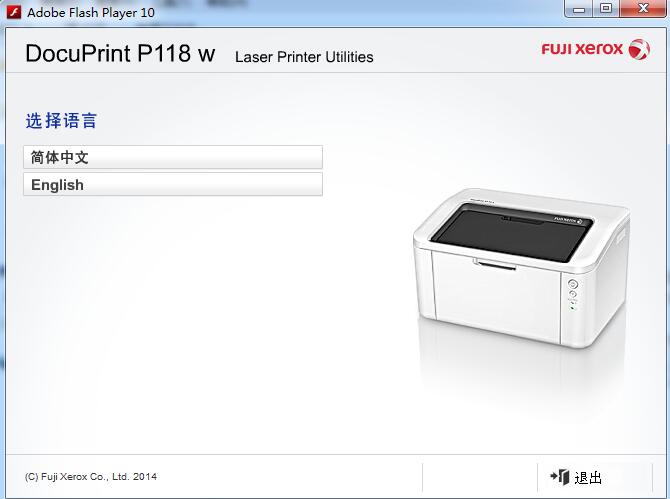Click the Fuji Xerox copyright notice
The image size is (670, 499).
pyautogui.click(x=91, y=476)
